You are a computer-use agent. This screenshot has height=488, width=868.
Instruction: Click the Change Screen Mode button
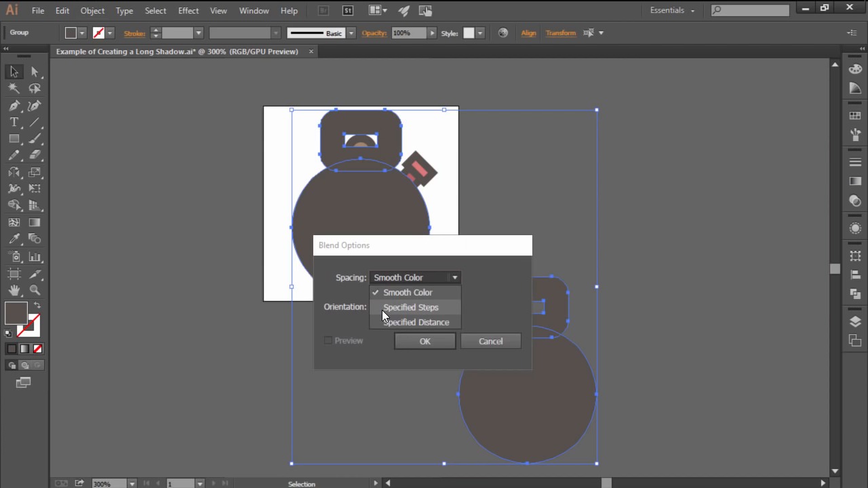24,383
